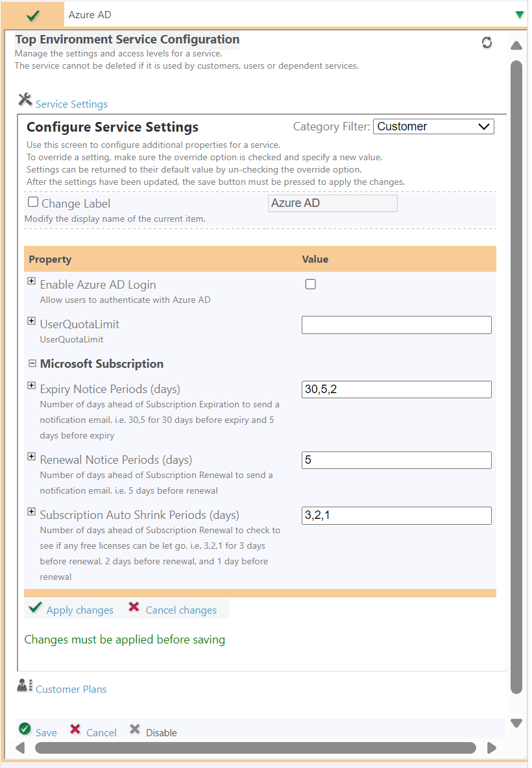Click the red X icon beside Cancel
Screen dimensions: 532x768
(75, 729)
